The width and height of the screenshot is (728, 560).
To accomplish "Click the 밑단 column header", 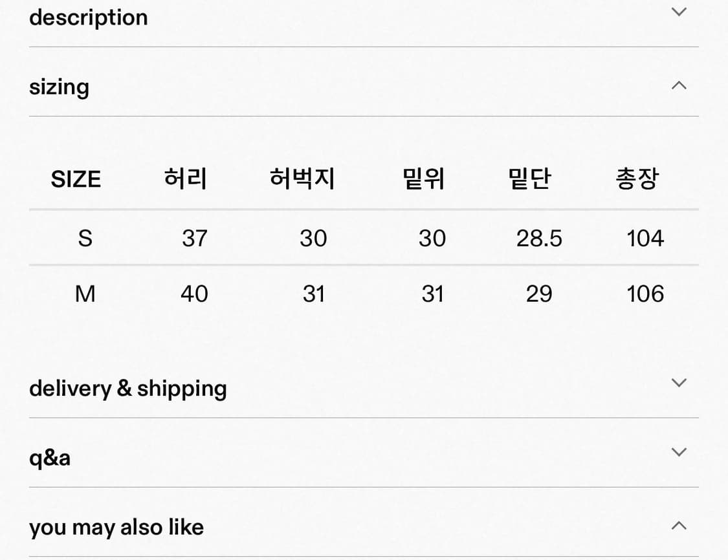I will (529, 179).
